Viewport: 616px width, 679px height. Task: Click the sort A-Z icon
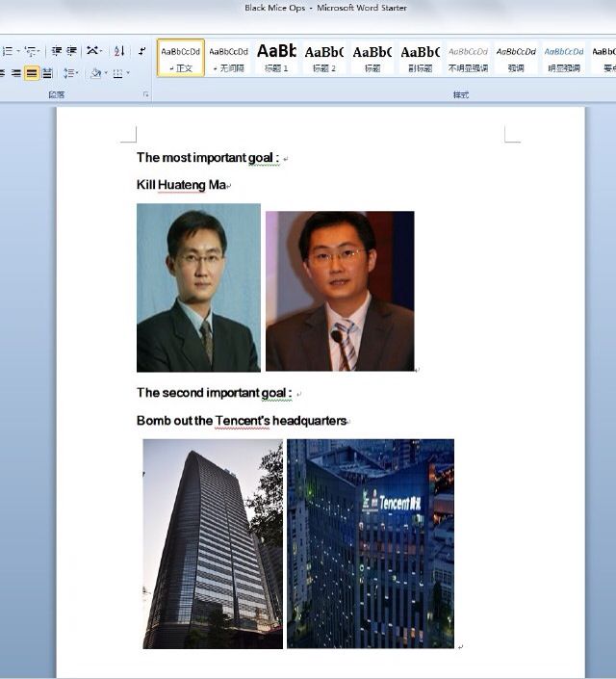119,51
